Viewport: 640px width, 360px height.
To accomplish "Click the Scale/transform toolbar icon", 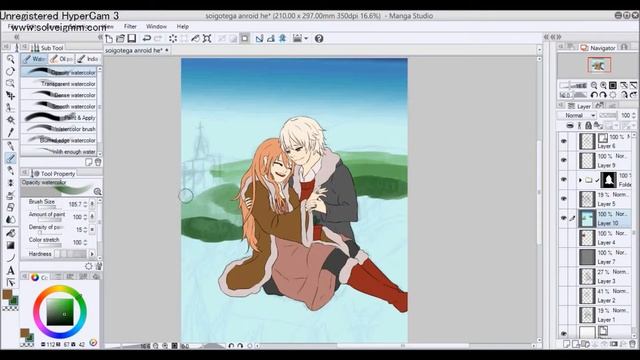I will coord(207,39).
